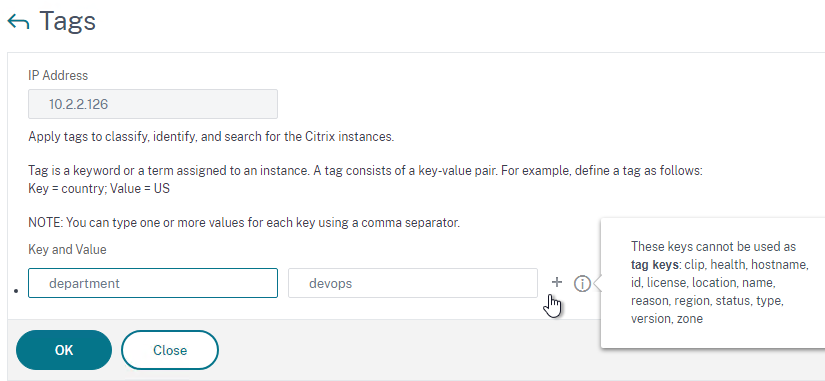The height and width of the screenshot is (381, 825).
Task: Confirm tags with the OK button
Action: (x=64, y=350)
